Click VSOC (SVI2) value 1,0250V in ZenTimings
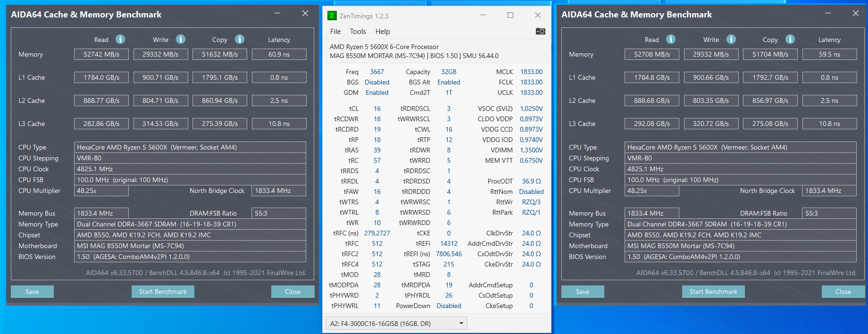Image resolution: width=868 pixels, height=334 pixels. (531, 109)
